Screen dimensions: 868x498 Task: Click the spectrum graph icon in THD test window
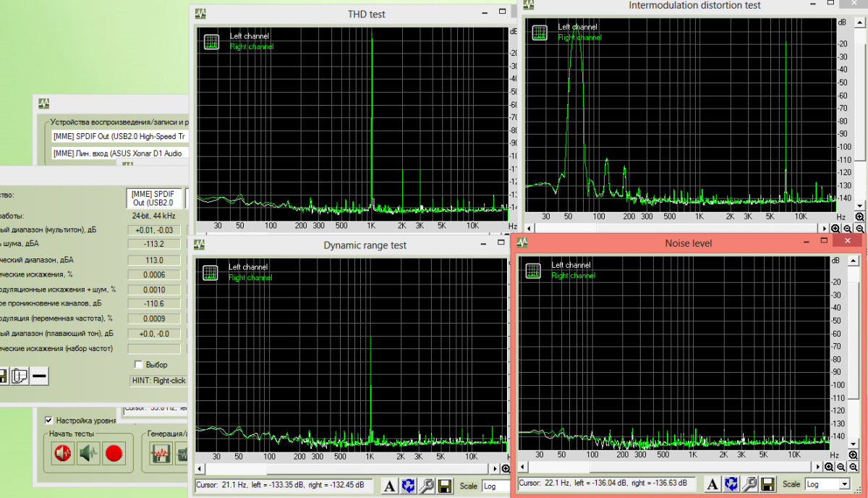point(210,41)
